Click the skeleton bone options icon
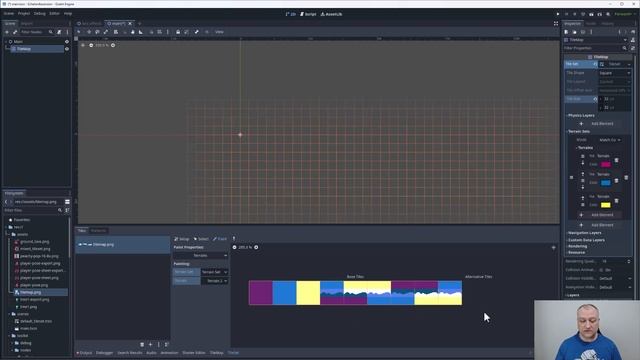This screenshot has width=640, height=360. tap(196, 32)
